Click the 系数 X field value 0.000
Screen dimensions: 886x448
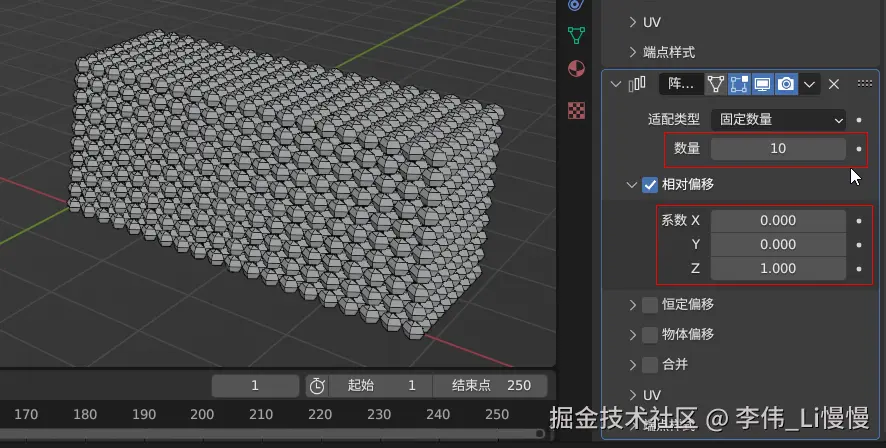(x=778, y=220)
